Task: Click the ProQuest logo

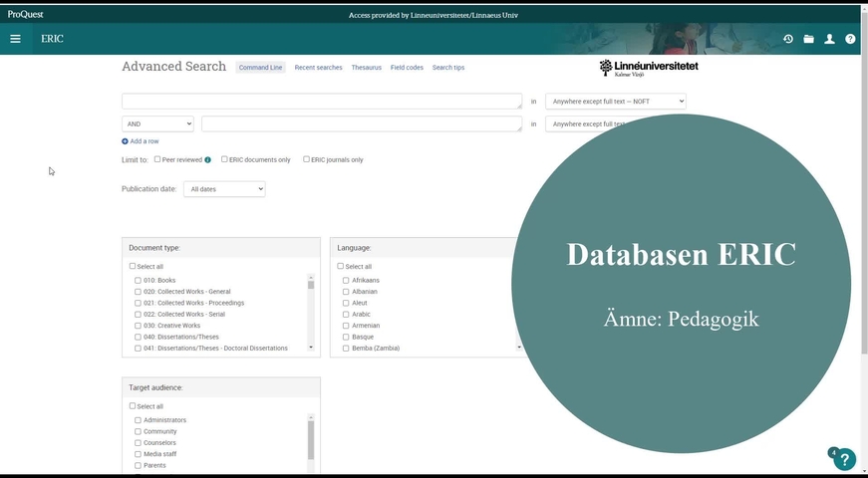Action: [26, 14]
